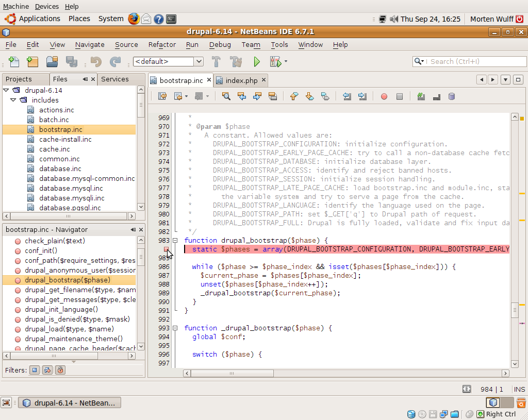Fold the drupal_bootstrap function at line 983
The image size is (528, 420).
(x=175, y=240)
